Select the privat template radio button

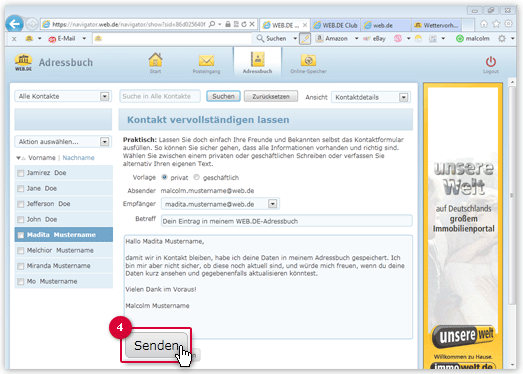[x=164, y=177]
